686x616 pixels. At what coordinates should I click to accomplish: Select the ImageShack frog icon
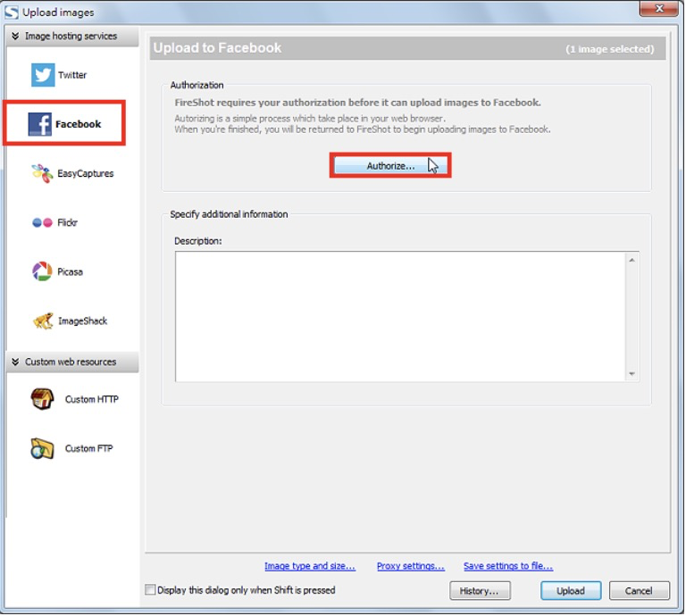click(x=43, y=321)
